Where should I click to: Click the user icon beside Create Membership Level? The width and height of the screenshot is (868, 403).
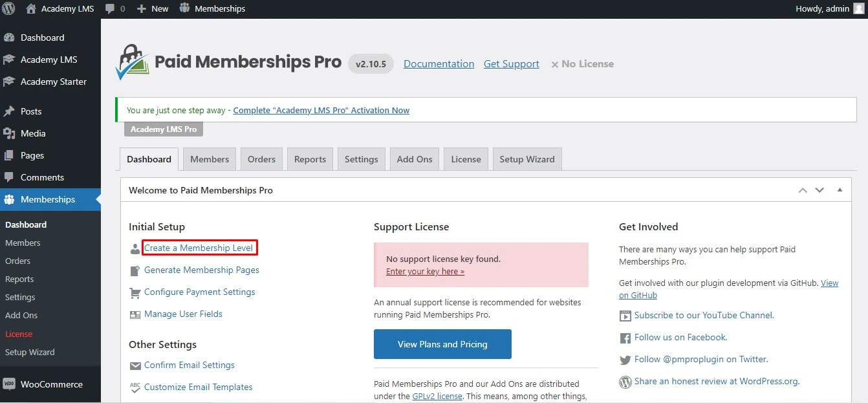coord(135,248)
